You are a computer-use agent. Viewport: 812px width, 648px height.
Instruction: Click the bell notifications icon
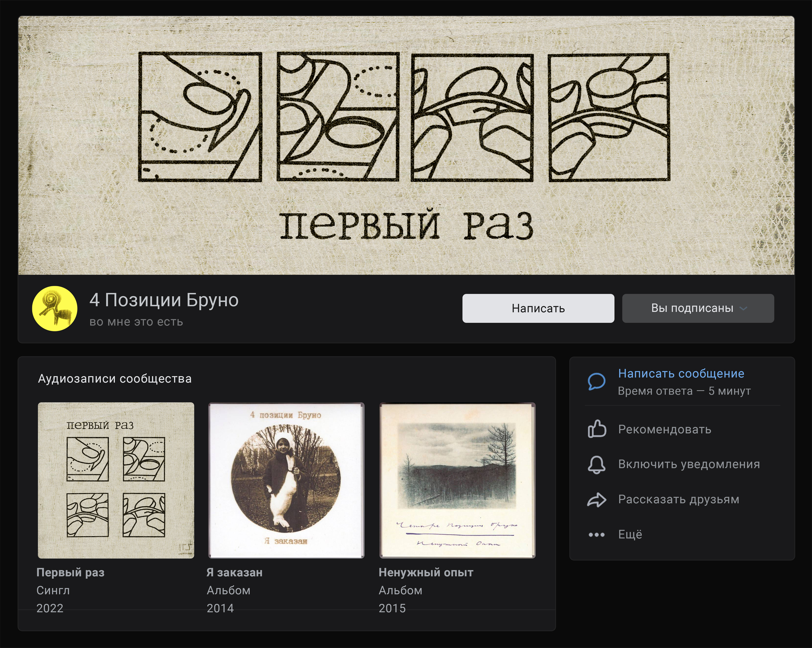click(597, 464)
